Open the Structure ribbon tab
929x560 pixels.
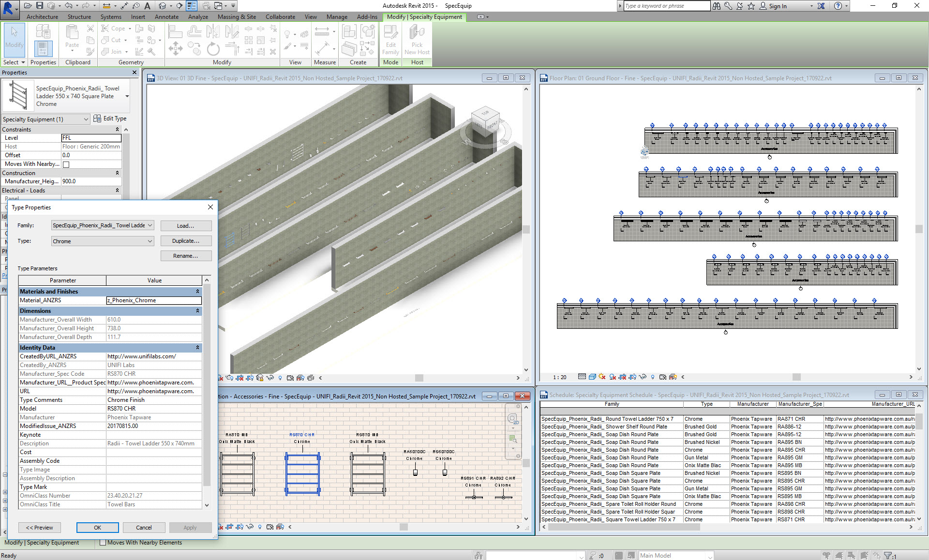pyautogui.click(x=79, y=16)
